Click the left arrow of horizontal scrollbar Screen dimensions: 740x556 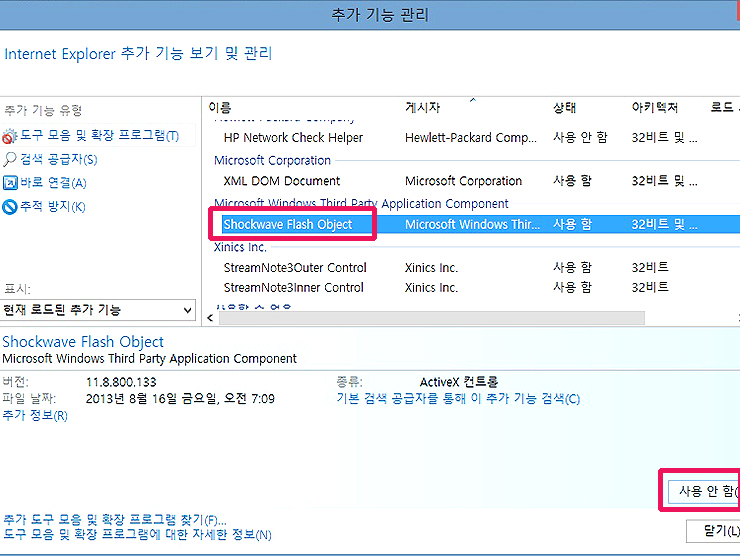[210, 318]
